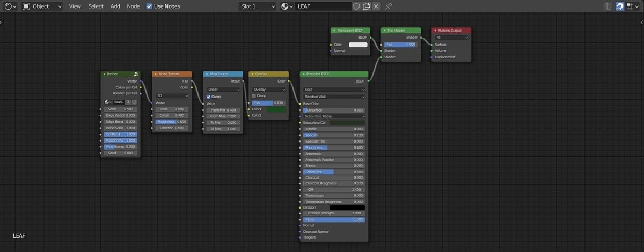Screen dimensions: 644x252
Task: Open the Add menu
Action: pos(115,6)
